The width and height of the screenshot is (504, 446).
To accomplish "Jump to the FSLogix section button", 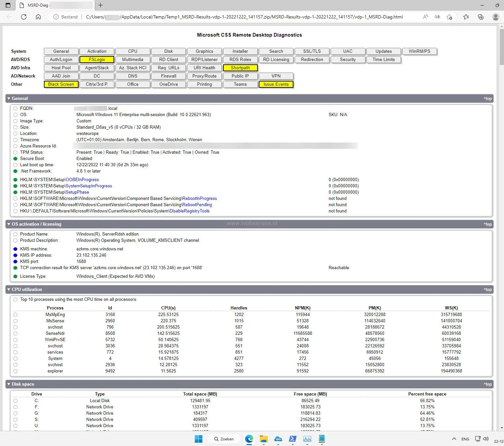I will [97, 59].
